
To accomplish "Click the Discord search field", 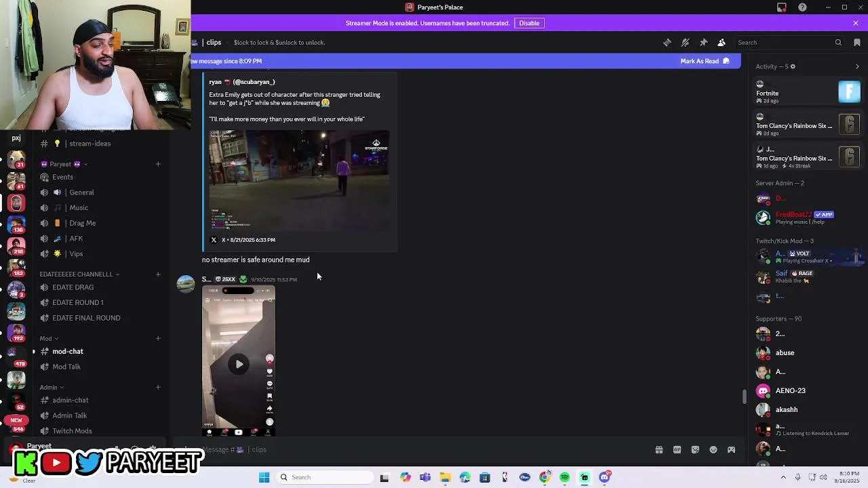I will [x=790, y=42].
